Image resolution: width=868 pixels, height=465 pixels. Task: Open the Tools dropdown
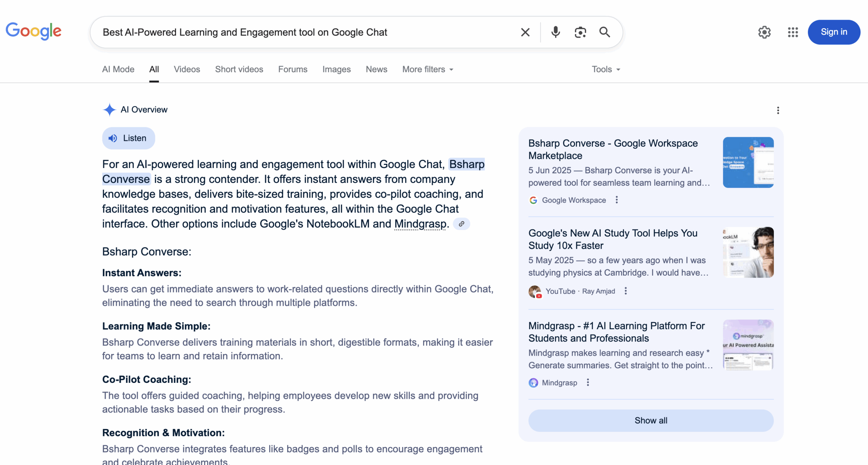coord(606,69)
